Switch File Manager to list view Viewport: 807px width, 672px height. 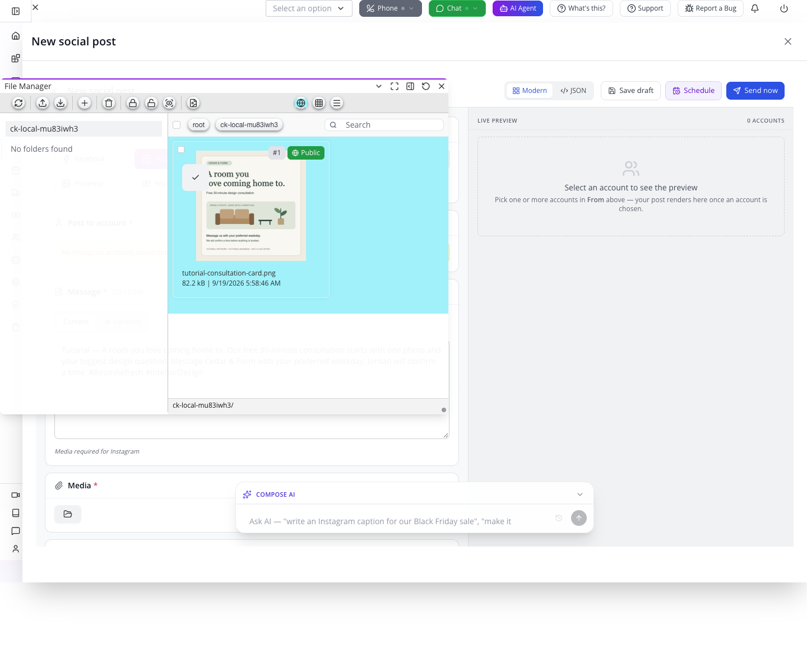point(337,103)
